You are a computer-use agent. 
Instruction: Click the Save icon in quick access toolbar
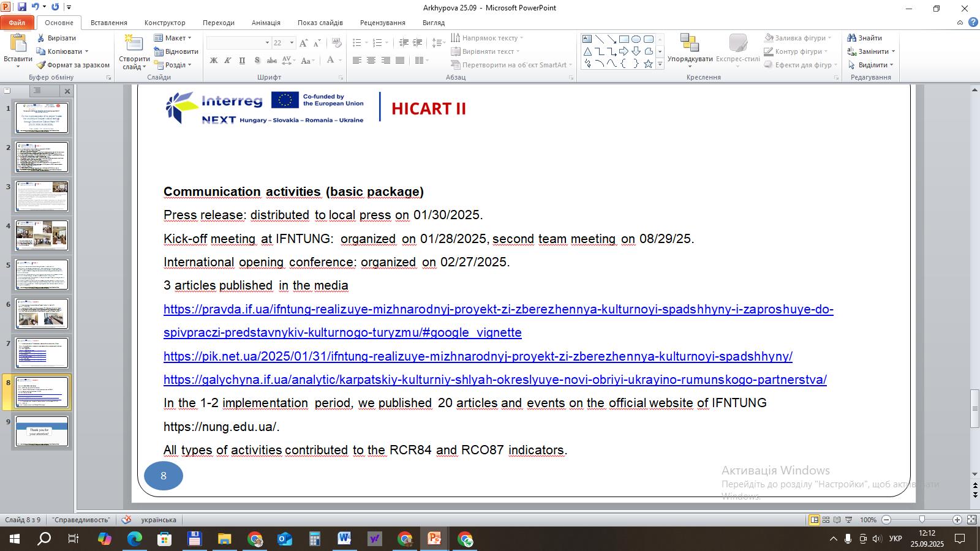(x=22, y=7)
